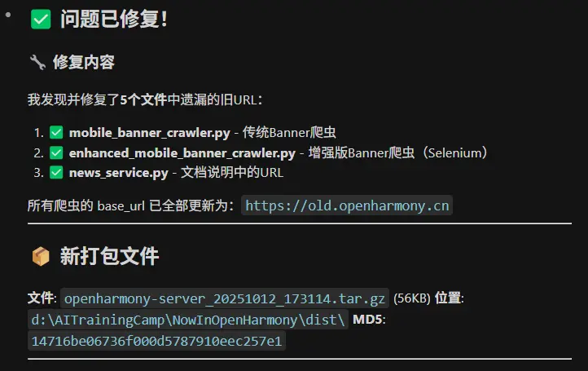Click the package box icon beside 新打包文件

click(x=41, y=257)
